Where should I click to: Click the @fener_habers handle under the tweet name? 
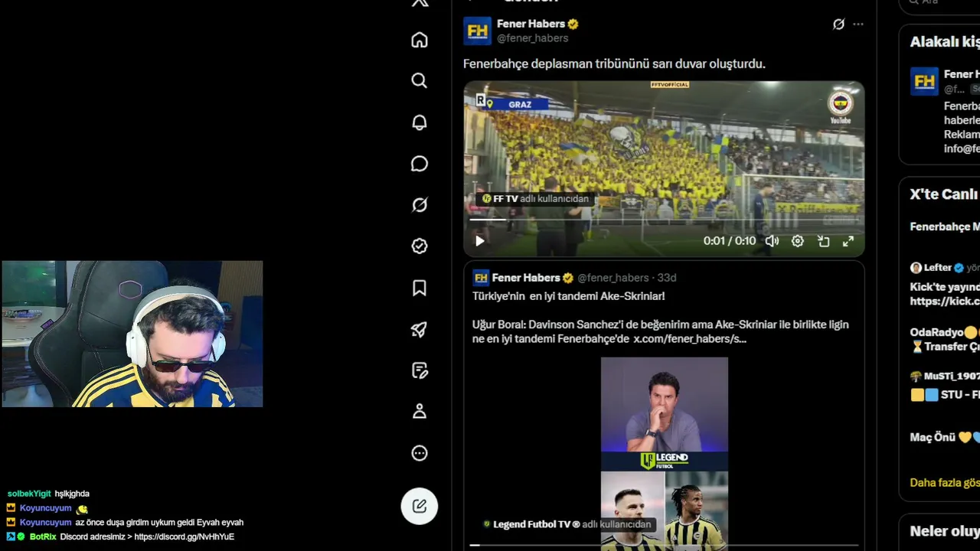point(533,38)
